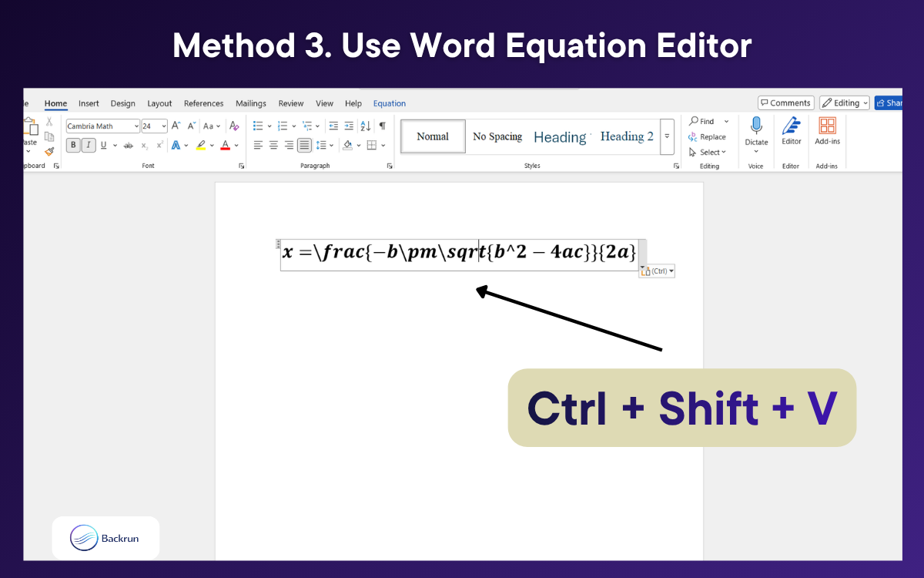
Task: Click the Cut scissors icon
Action: coord(49,122)
